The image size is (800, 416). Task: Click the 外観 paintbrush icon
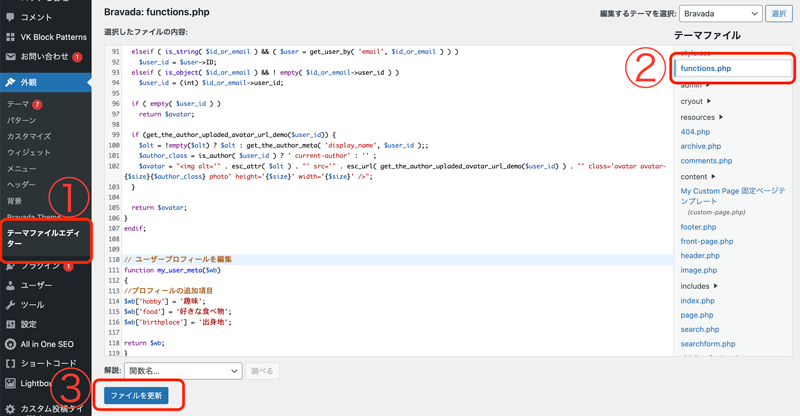coord(10,82)
